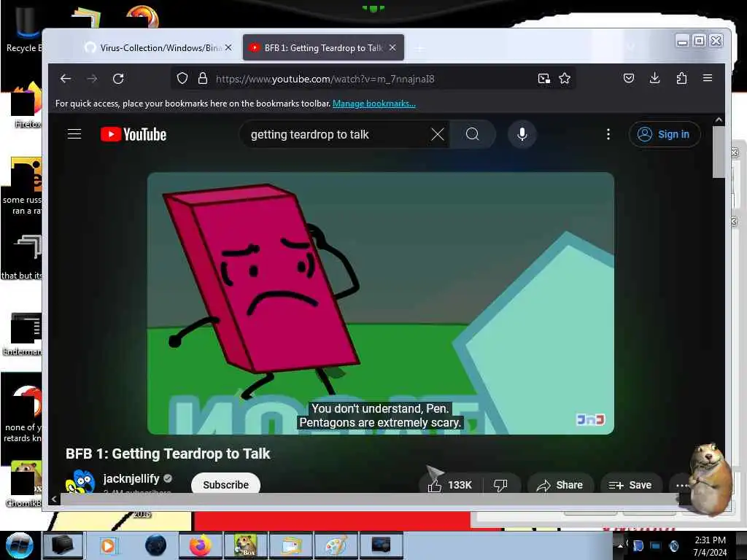This screenshot has width=747, height=560.
Task: Open Windows Start orb
Action: click(19, 545)
